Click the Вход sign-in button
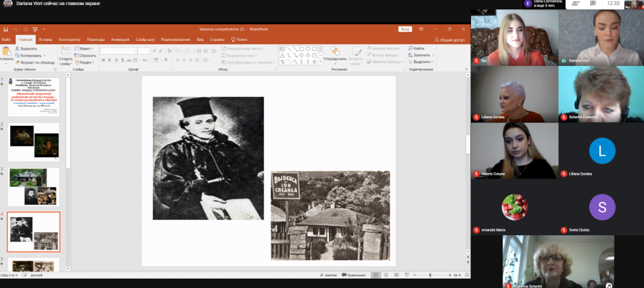 (x=404, y=29)
